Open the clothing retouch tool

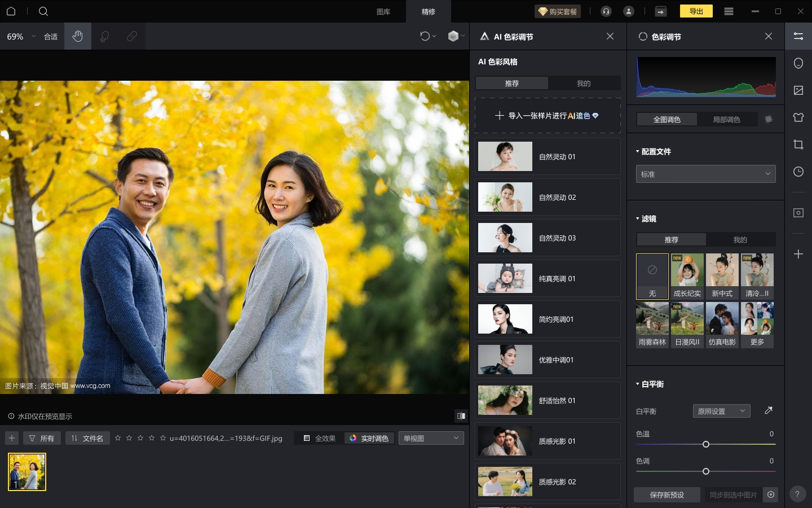798,117
